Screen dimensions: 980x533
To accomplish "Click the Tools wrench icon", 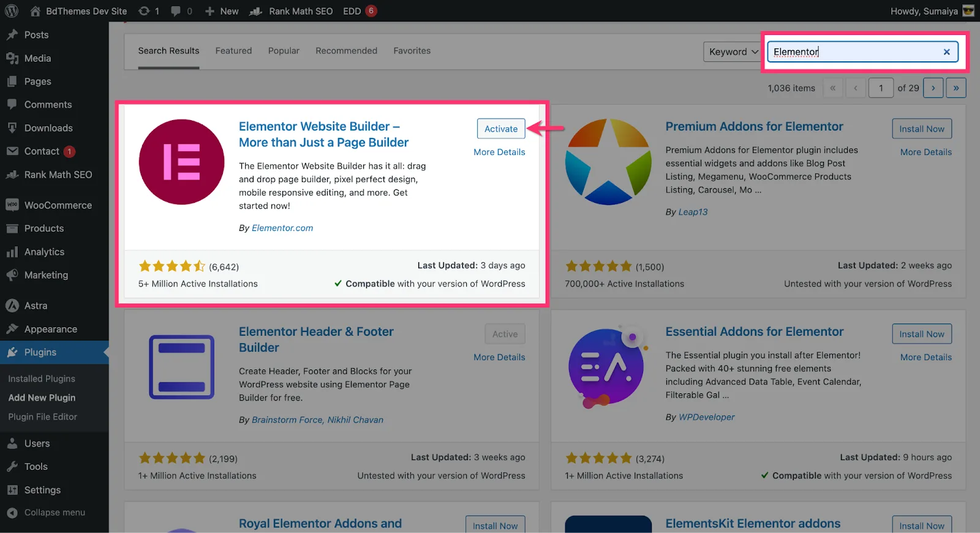I will pyautogui.click(x=12, y=467).
